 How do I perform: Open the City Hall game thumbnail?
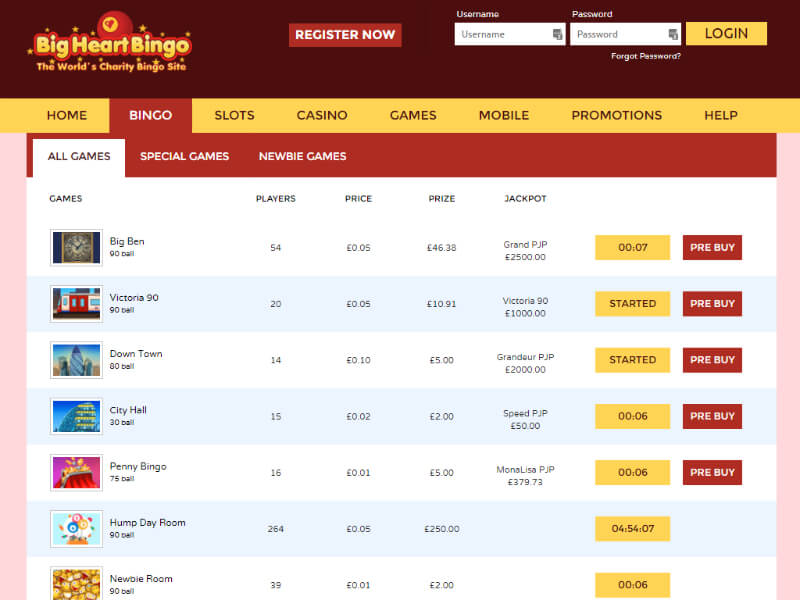[x=77, y=416]
